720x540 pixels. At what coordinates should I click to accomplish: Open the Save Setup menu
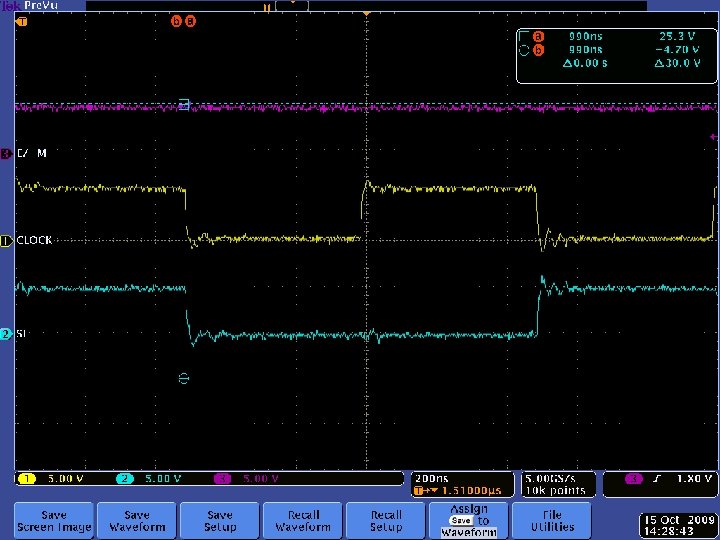pos(220,520)
